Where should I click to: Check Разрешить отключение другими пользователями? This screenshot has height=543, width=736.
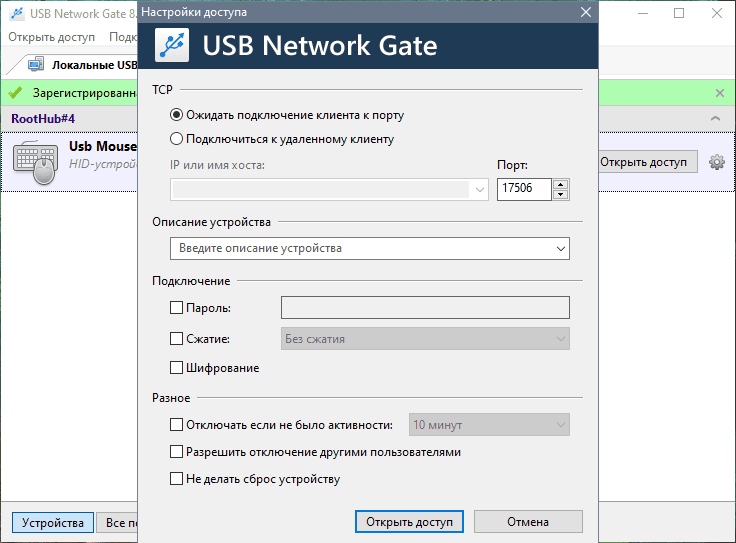point(177,452)
